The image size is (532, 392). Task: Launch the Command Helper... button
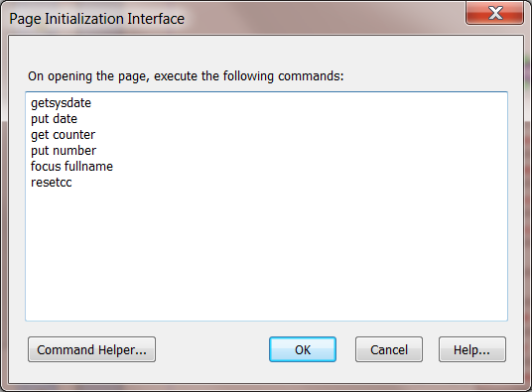coord(91,349)
